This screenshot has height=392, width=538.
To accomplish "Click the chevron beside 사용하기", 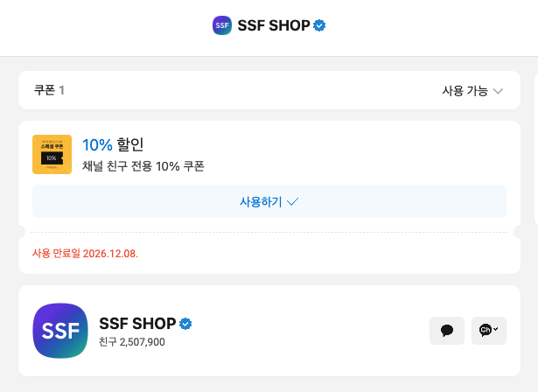I will tap(293, 201).
